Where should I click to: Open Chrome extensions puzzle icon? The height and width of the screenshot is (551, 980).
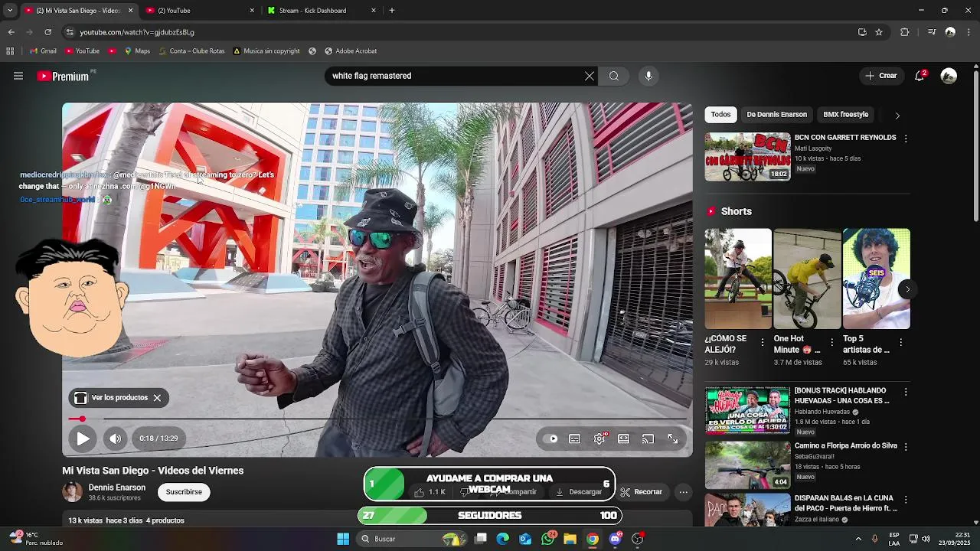click(x=905, y=32)
